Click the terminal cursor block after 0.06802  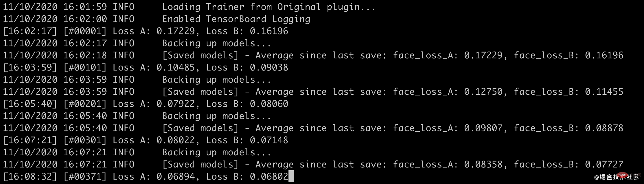(291, 176)
